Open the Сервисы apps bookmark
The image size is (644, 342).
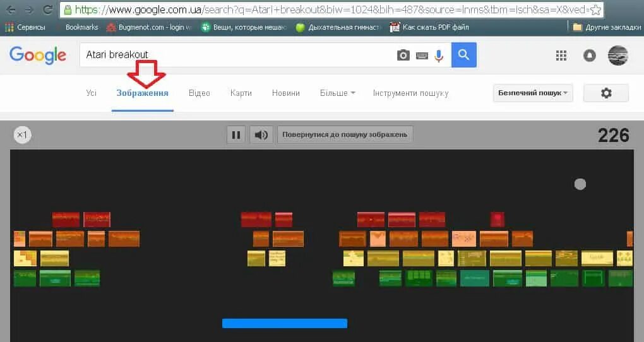tap(25, 27)
